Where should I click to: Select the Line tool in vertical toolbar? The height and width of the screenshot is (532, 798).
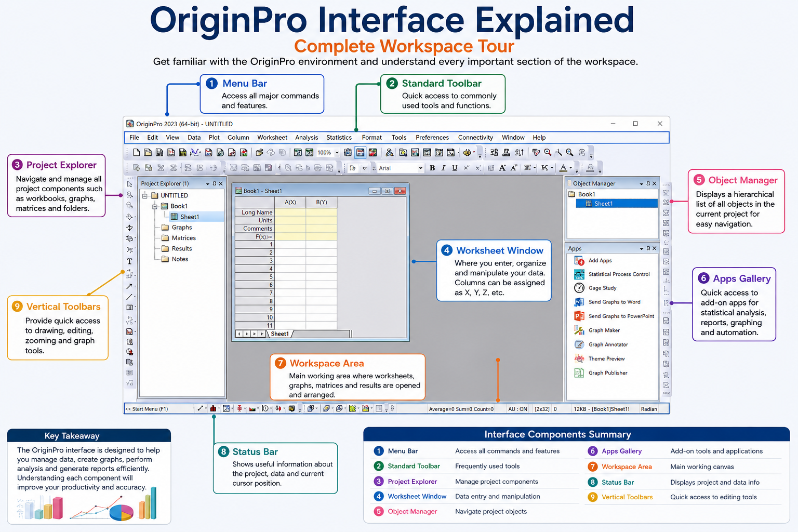129,297
